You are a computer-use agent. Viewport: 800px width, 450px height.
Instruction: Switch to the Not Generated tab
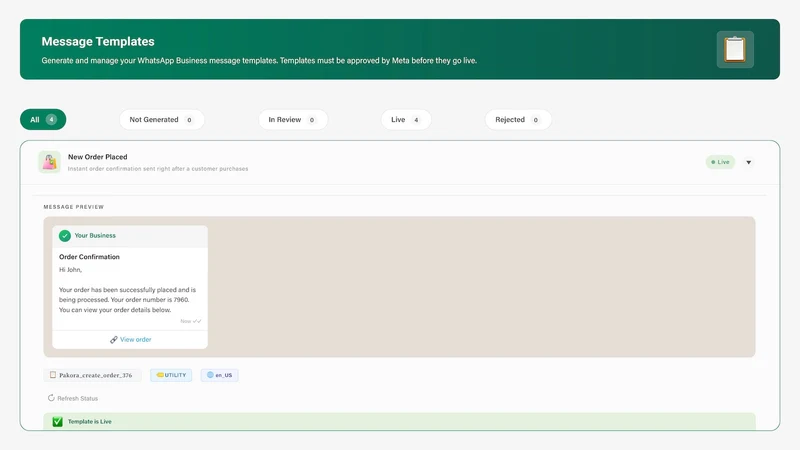(x=162, y=119)
